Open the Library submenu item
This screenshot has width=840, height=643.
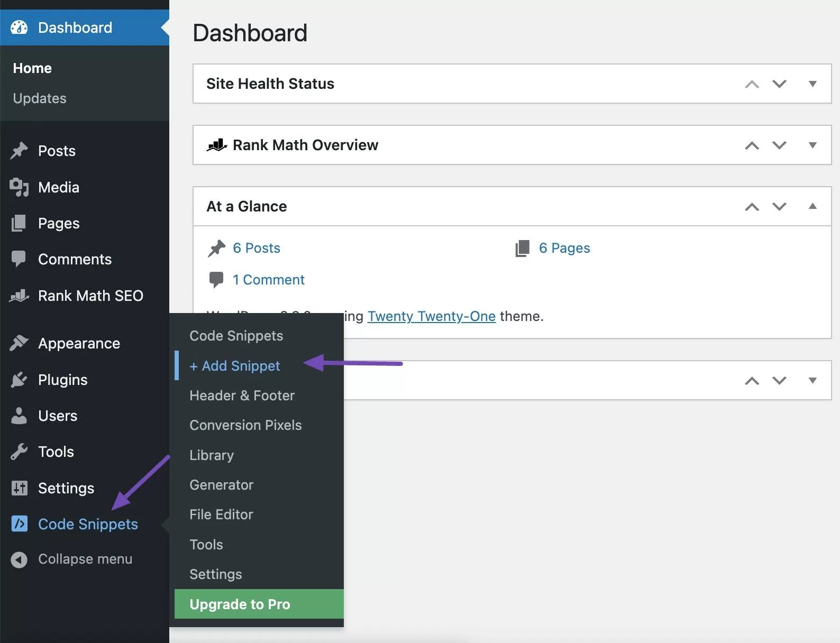pyautogui.click(x=212, y=455)
